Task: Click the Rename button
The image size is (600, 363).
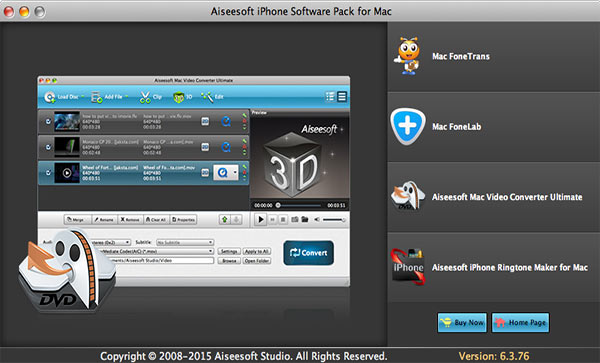Action: [104, 220]
